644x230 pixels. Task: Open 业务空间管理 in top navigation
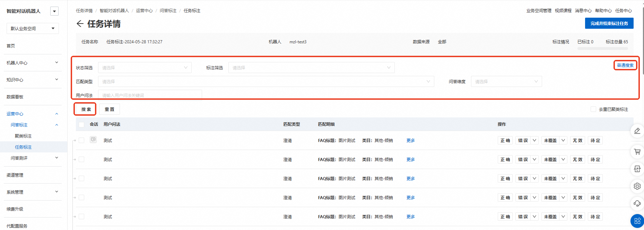(539, 11)
